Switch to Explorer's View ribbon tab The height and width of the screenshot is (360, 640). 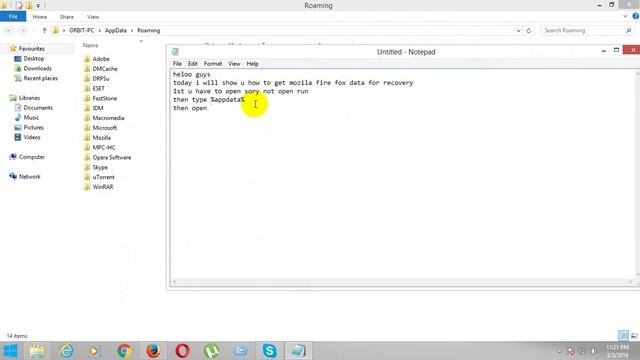(93, 17)
